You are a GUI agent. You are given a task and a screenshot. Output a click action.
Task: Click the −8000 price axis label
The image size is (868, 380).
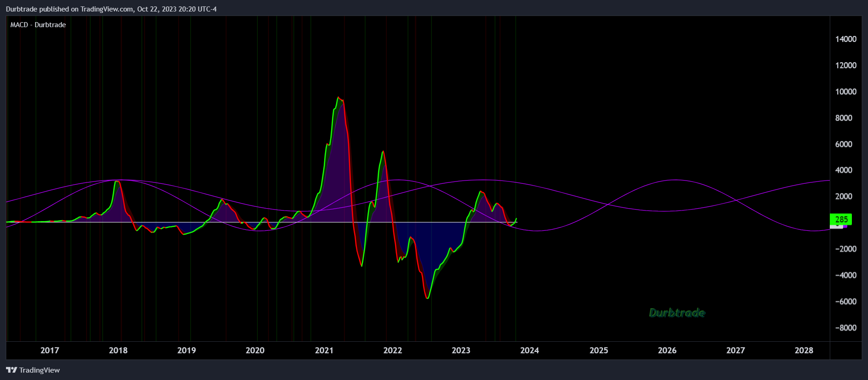point(846,327)
